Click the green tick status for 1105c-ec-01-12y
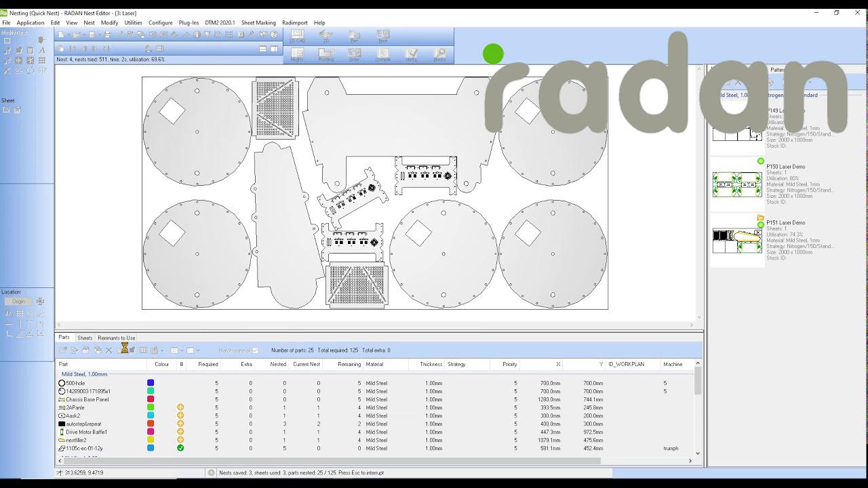Viewport: 868px width, 488px height. (180, 448)
